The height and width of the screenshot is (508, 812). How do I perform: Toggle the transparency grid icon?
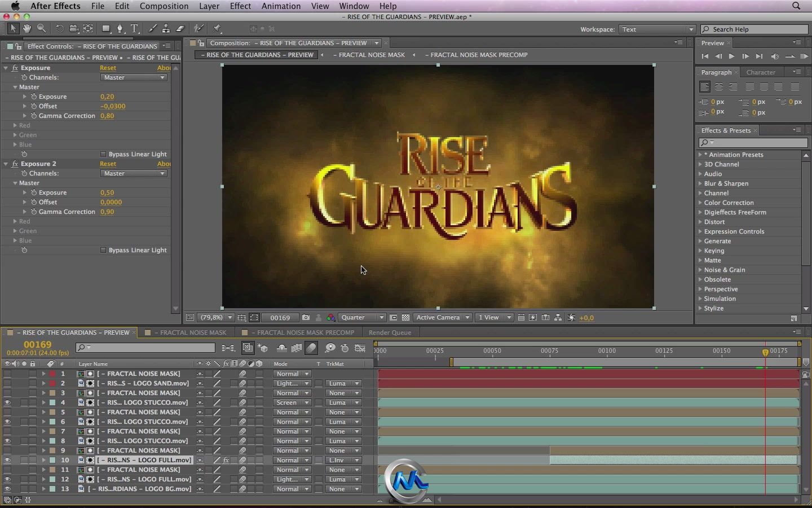pyautogui.click(x=405, y=318)
